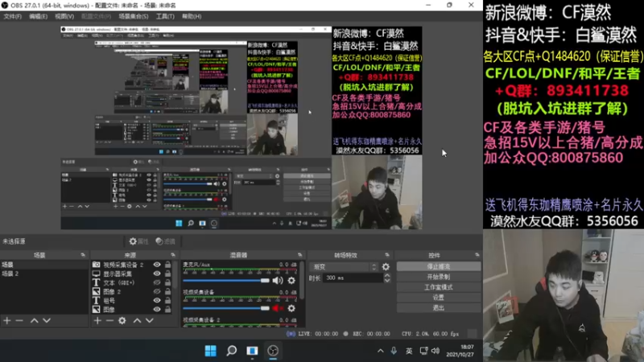Image resolution: width=644 pixels, height=362 pixels.
Task: Select 场景 2 in Scenes list
Action: [x=44, y=274]
